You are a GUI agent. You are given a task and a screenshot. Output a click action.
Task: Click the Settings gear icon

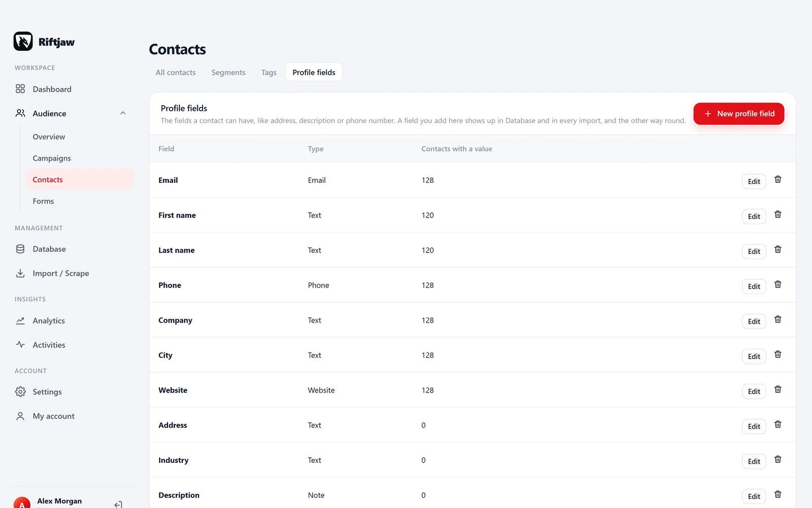click(20, 392)
